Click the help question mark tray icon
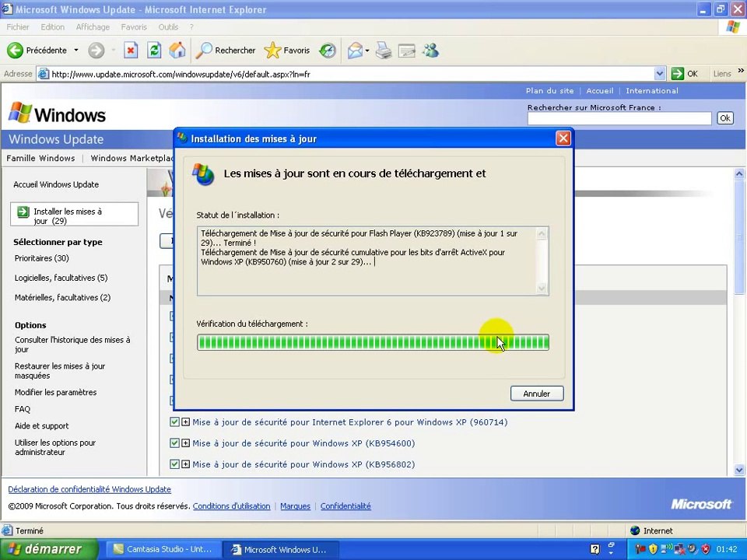Screen dimensions: 747x560 [x=594, y=549]
